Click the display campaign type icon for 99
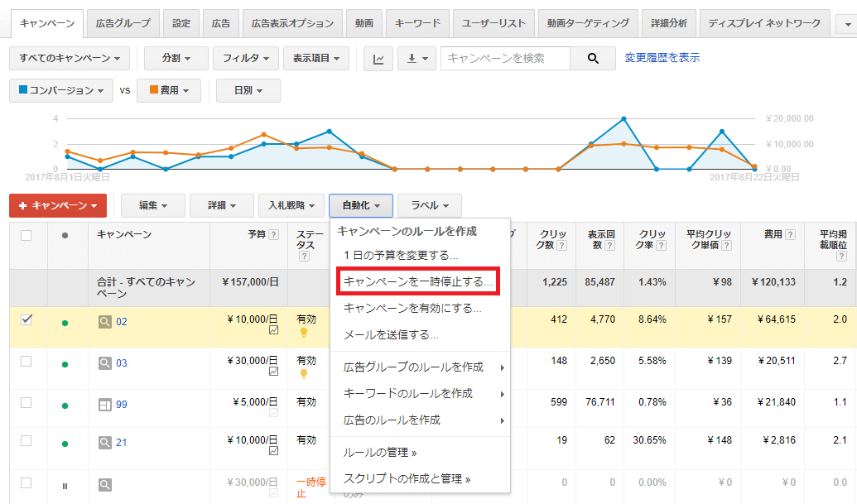The height and width of the screenshot is (504, 857). coord(105,405)
